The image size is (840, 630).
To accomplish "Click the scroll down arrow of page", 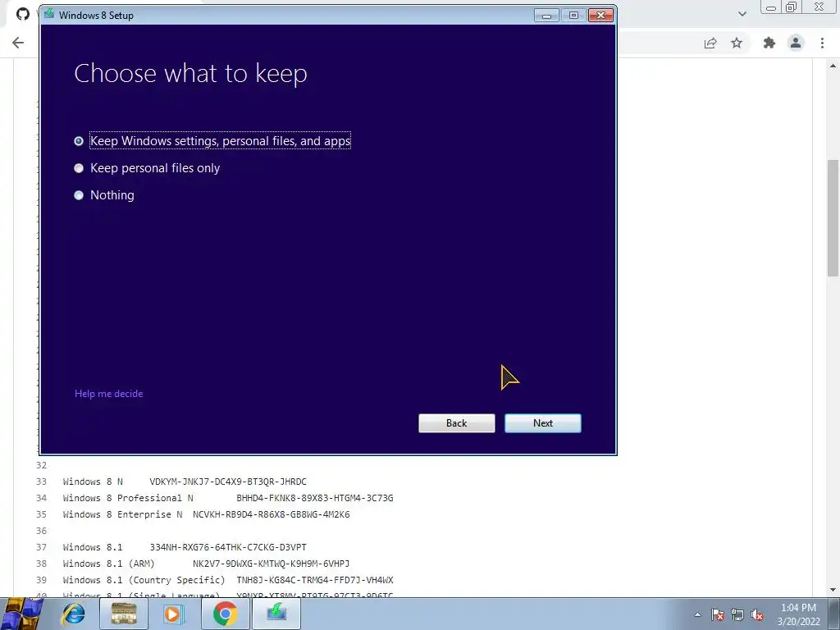I will coord(833,590).
